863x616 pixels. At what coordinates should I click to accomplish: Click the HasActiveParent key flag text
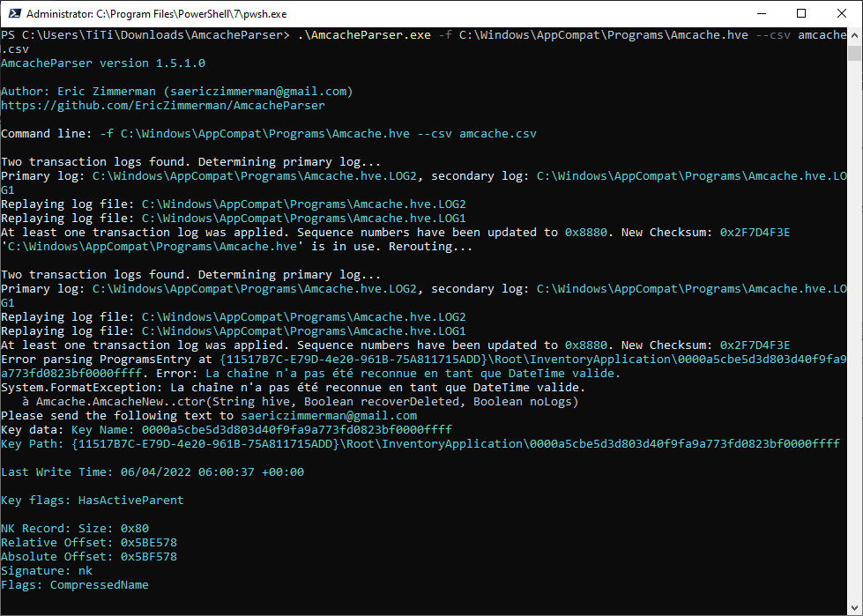(x=130, y=501)
